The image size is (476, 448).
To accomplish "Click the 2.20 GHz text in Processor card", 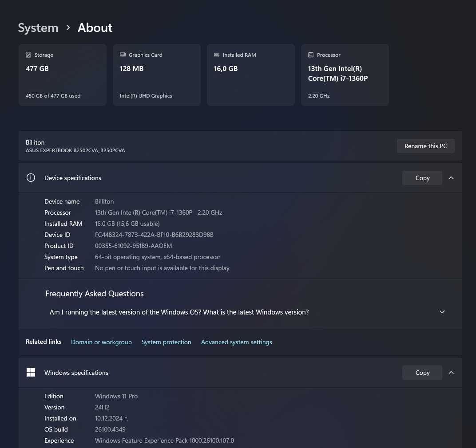I will coord(319,96).
